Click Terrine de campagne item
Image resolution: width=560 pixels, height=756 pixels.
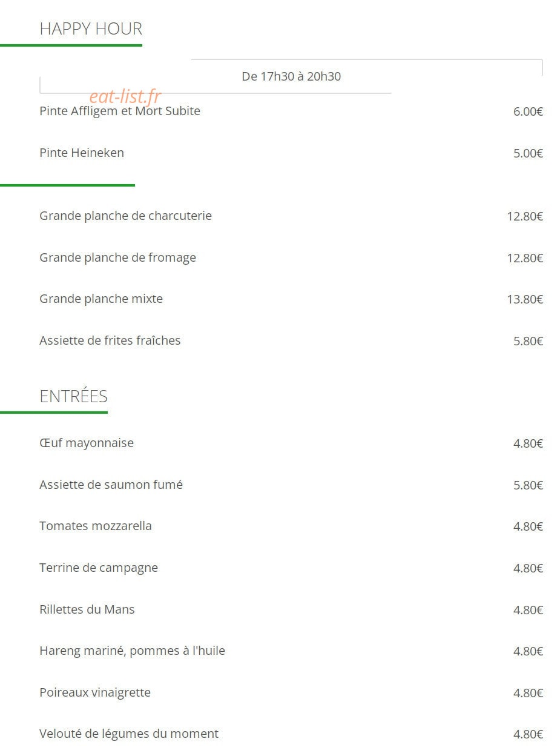click(x=99, y=568)
